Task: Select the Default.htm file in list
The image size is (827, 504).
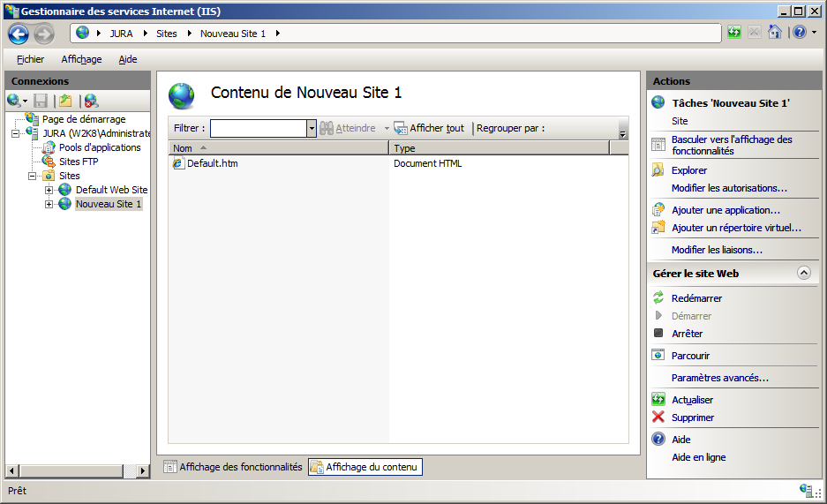Action: click(x=212, y=163)
